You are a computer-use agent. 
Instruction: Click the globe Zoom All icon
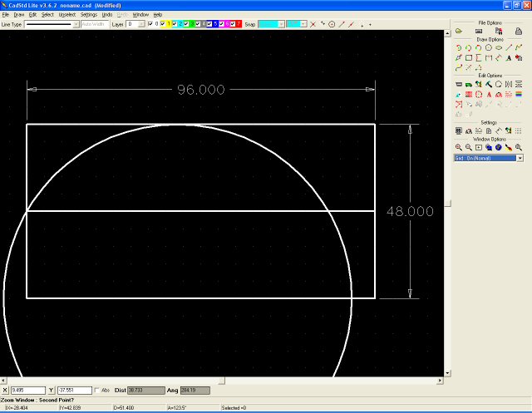(499, 148)
